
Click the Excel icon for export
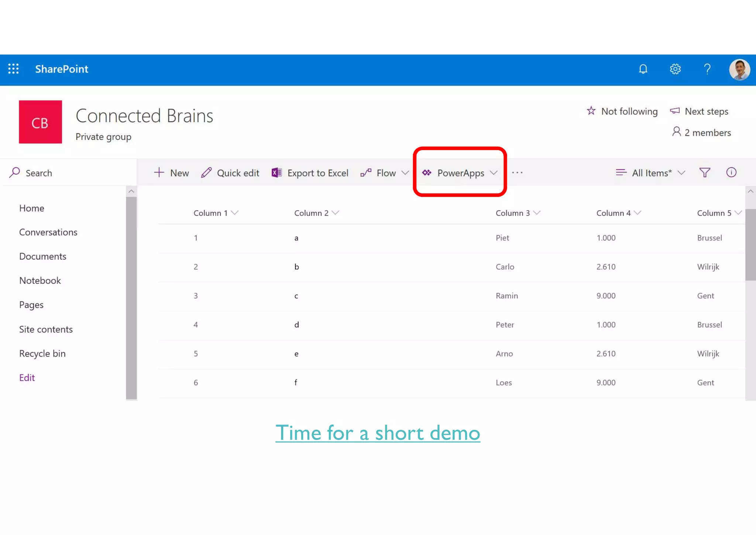[x=277, y=173]
